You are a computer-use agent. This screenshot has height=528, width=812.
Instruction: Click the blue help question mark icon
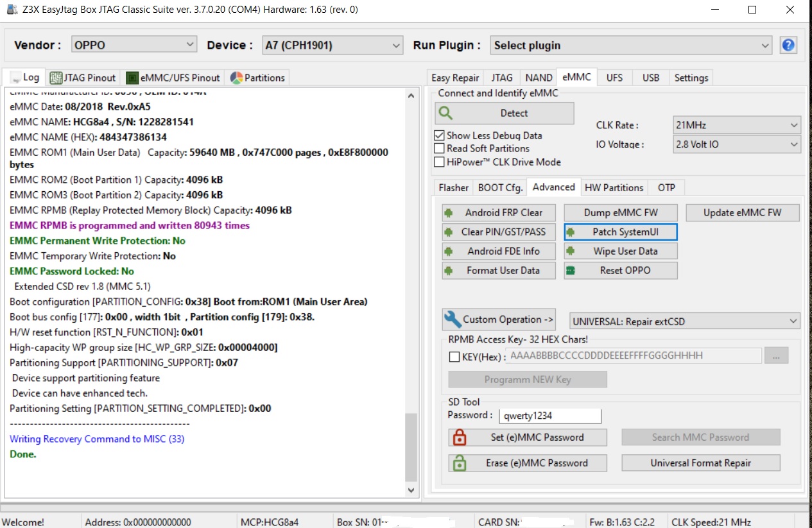(x=788, y=46)
